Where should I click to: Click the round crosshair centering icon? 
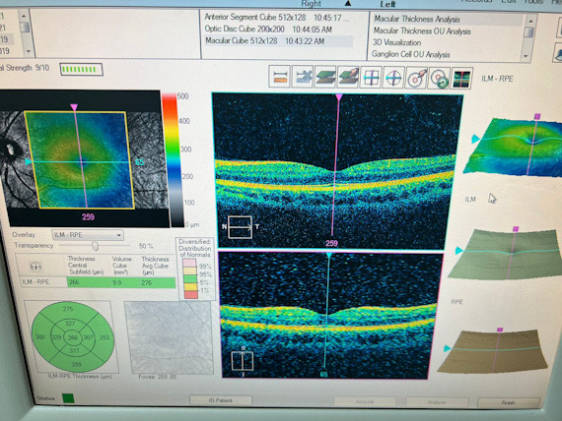(x=394, y=78)
